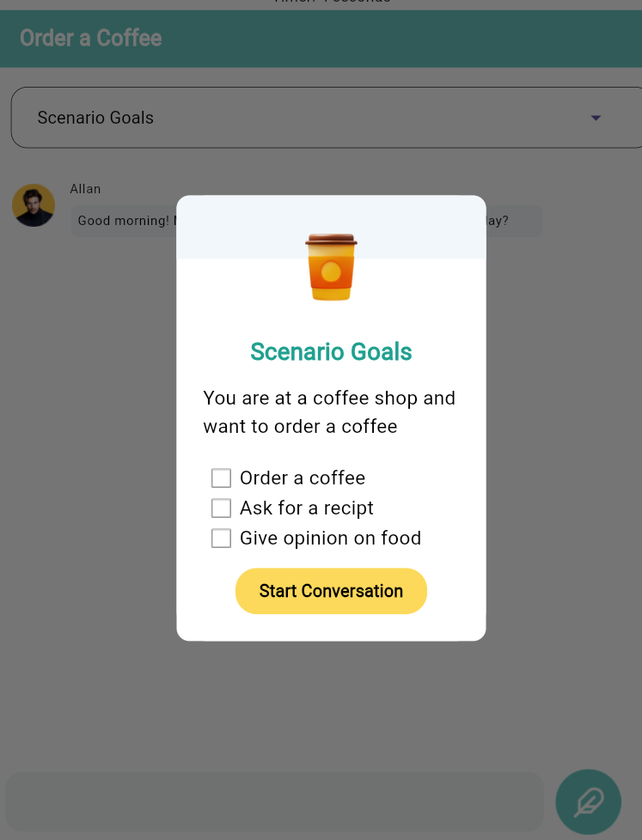
Task: Expand the Scenario Goals collapsed panel
Action: click(327, 118)
